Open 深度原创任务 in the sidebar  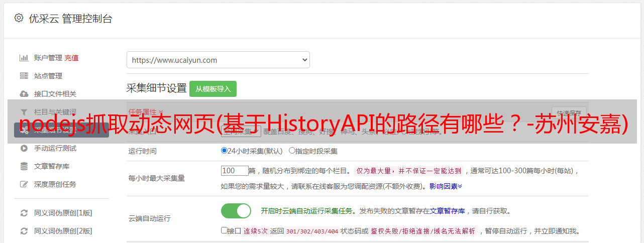[x=55, y=184]
